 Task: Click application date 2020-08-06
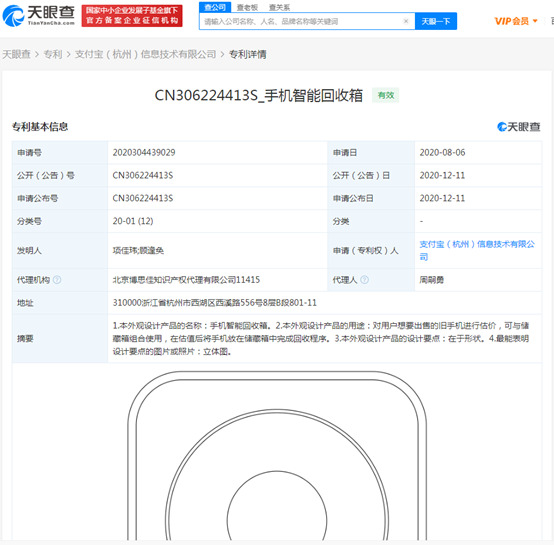(x=442, y=153)
